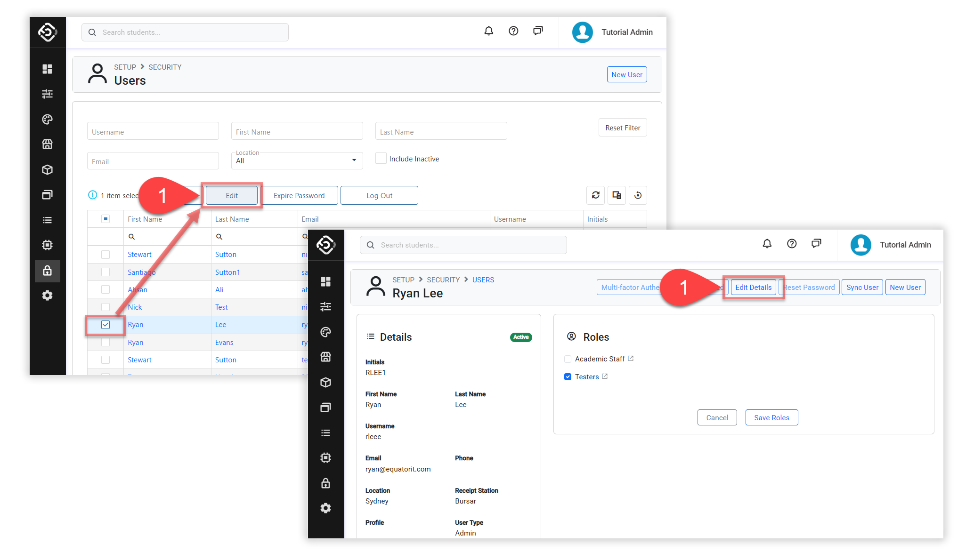Viewport: 974px width, 560px height.
Task: Click the Edit Details button
Action: (753, 288)
